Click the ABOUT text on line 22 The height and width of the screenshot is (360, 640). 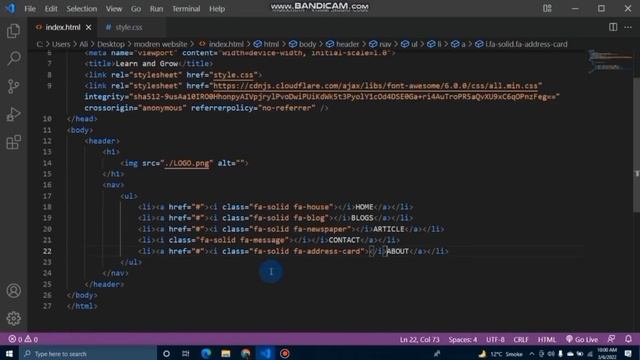[398, 251]
